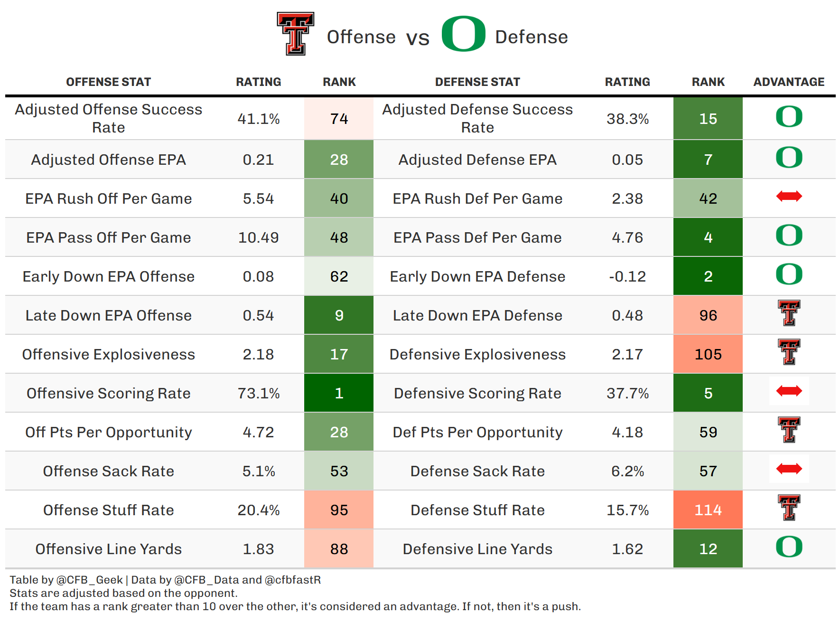Click the ADVANTAGE column header
Image resolution: width=840 pixels, height=623 pixels.
(x=789, y=82)
